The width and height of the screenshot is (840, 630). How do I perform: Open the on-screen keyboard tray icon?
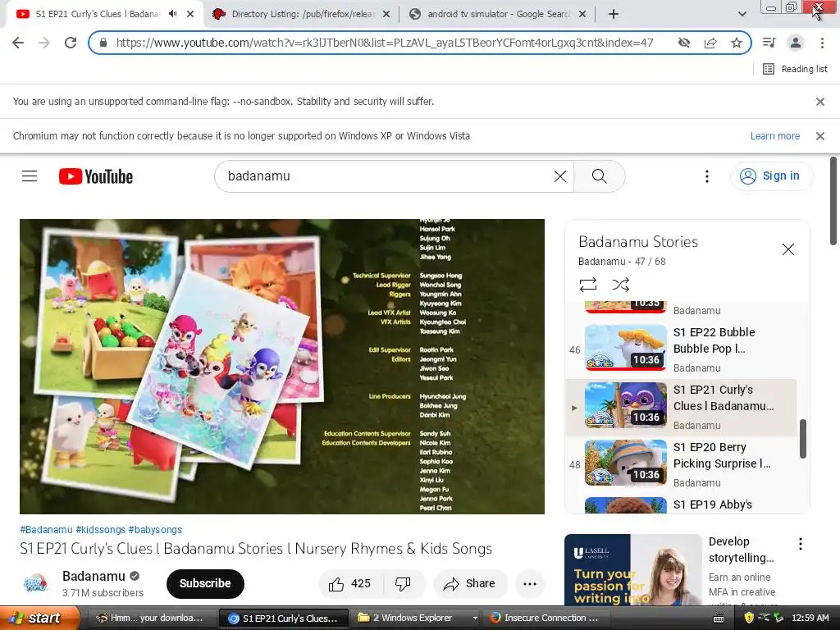click(x=719, y=619)
